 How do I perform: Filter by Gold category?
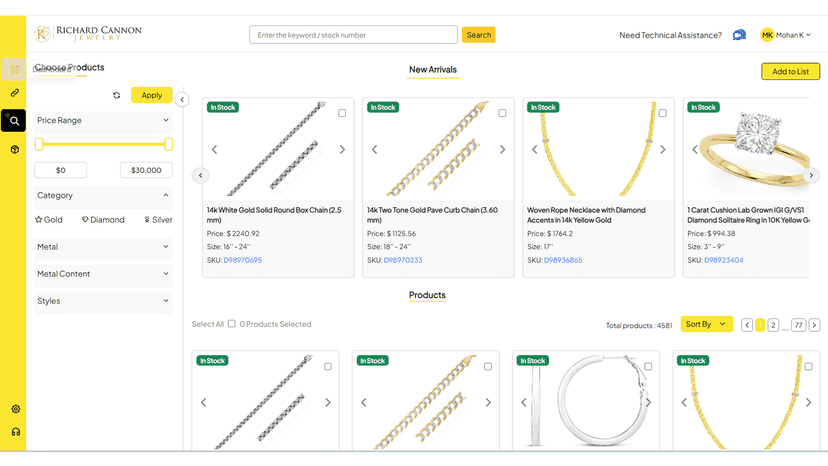pyautogui.click(x=49, y=220)
